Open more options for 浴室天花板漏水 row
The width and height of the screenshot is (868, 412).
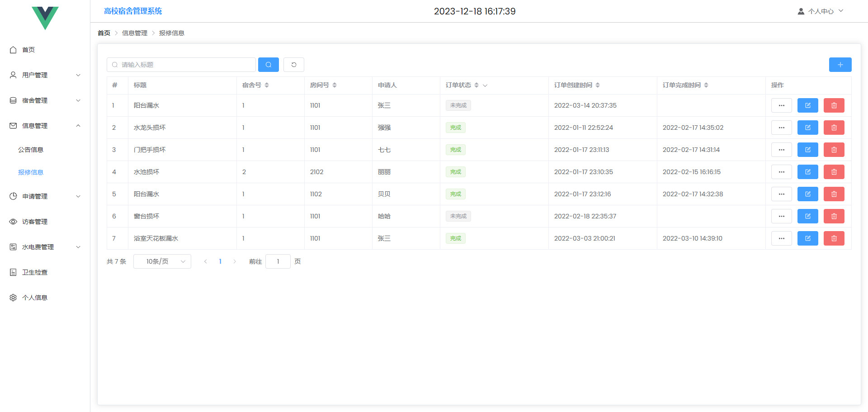point(781,238)
